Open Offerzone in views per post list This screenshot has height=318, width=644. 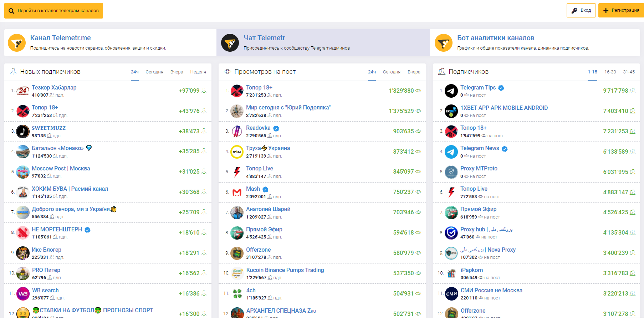[258, 250]
